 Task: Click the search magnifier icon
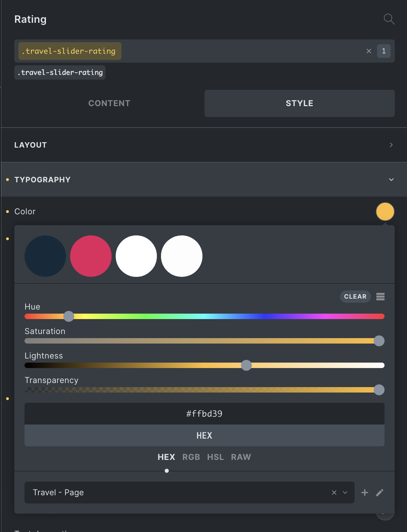(389, 19)
